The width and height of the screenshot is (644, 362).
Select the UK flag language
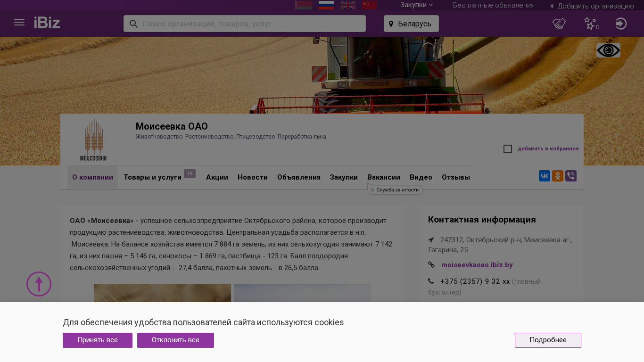click(x=348, y=5)
